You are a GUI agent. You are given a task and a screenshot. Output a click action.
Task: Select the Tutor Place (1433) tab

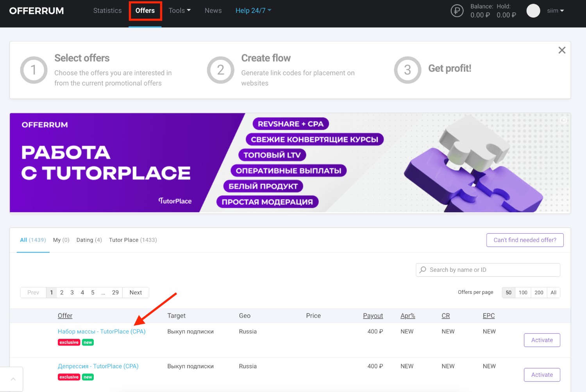(x=133, y=240)
